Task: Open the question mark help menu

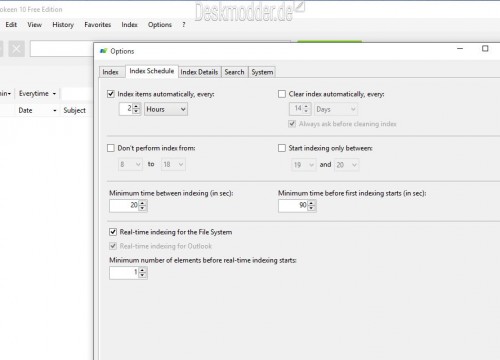Action: (x=184, y=25)
